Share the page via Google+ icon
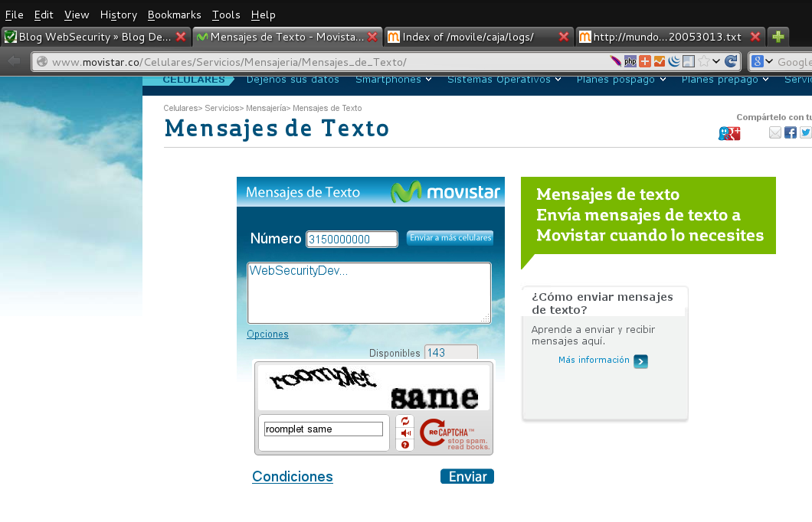Viewport: 812px width, 522px height. tap(729, 133)
